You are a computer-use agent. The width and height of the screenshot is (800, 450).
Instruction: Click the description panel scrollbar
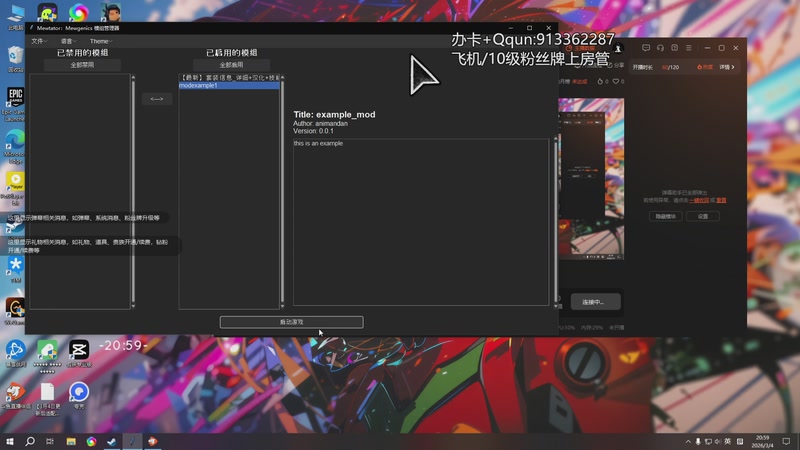555,222
